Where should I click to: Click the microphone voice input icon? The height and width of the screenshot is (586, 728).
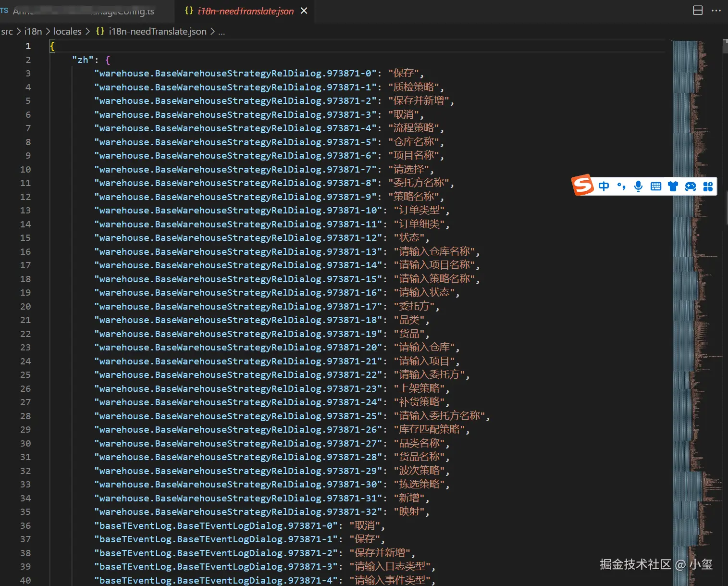pos(638,187)
